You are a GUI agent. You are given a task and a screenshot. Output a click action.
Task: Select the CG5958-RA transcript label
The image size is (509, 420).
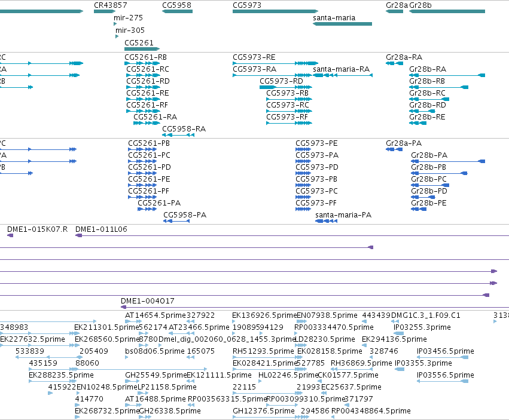[x=184, y=129]
